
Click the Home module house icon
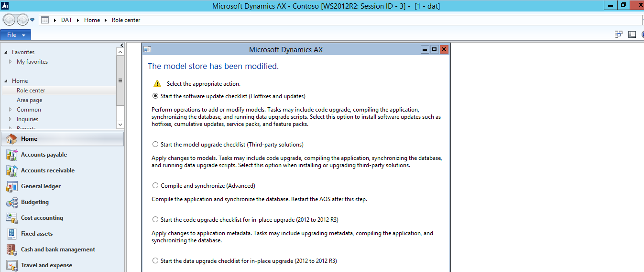click(11, 139)
